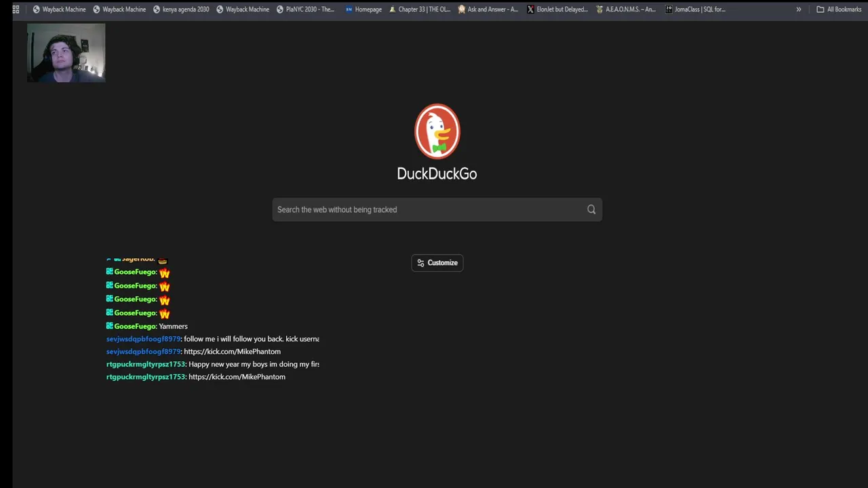Click sevjwsdqpbfoogf8979's kick.com/MikePhantom link
The image size is (868, 488).
232,352
